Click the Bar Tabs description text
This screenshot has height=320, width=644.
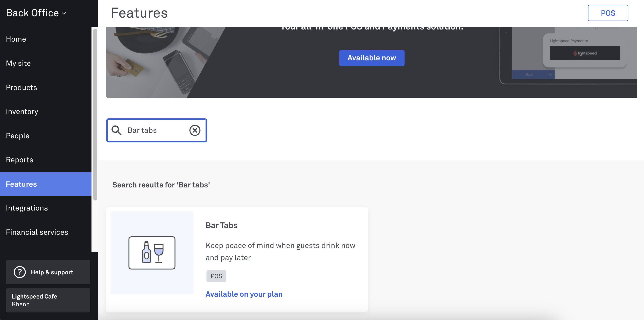pyautogui.click(x=280, y=251)
